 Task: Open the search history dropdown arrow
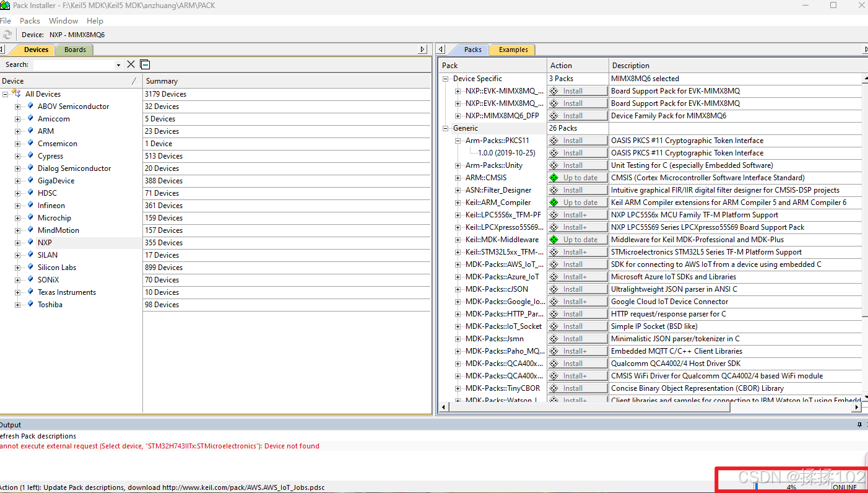pyautogui.click(x=118, y=65)
